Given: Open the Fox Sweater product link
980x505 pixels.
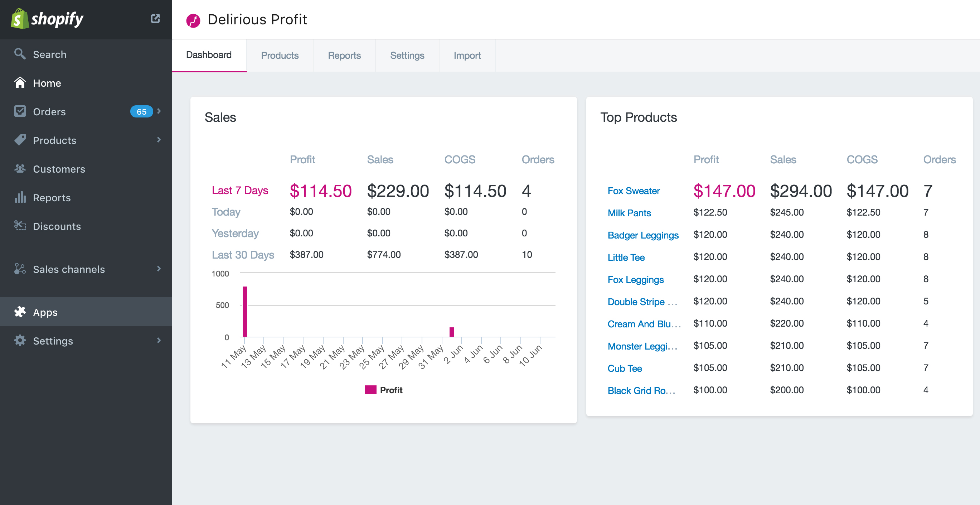Looking at the screenshot, I should (634, 191).
